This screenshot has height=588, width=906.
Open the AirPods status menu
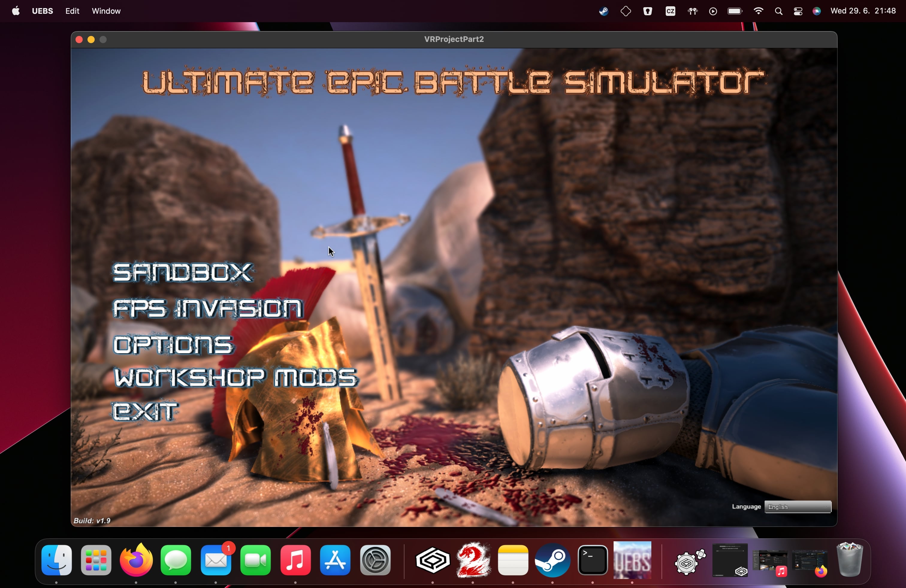[x=693, y=11]
